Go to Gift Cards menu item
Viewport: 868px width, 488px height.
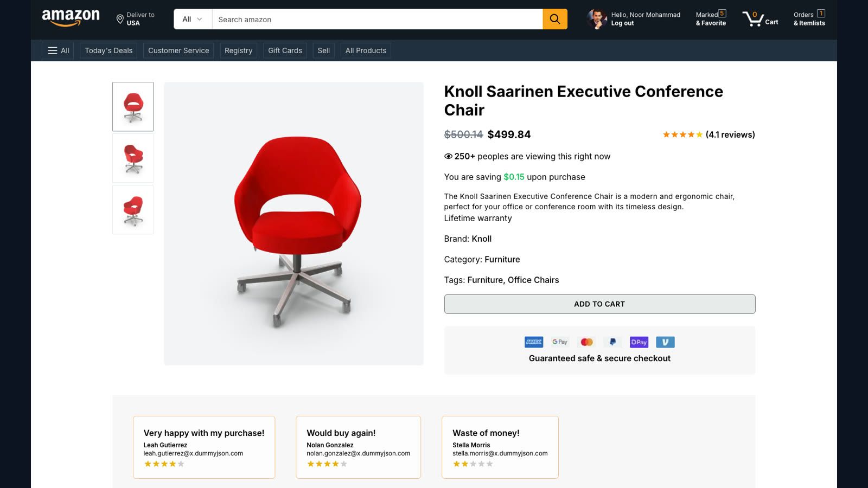pyautogui.click(x=285, y=50)
